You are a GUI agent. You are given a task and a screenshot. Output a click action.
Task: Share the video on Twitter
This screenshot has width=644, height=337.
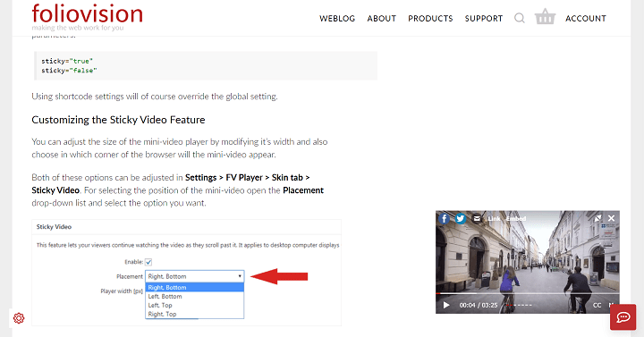tap(461, 218)
